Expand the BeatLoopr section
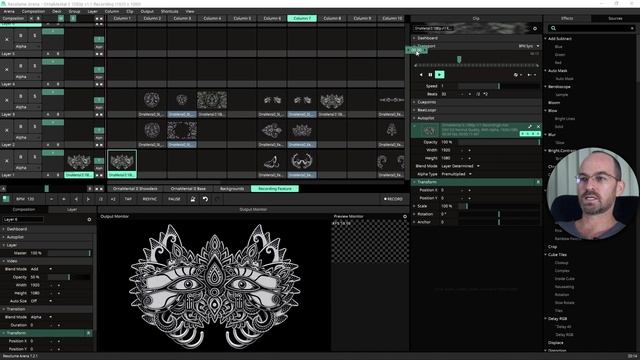The width and height of the screenshot is (640, 360). (x=476, y=110)
